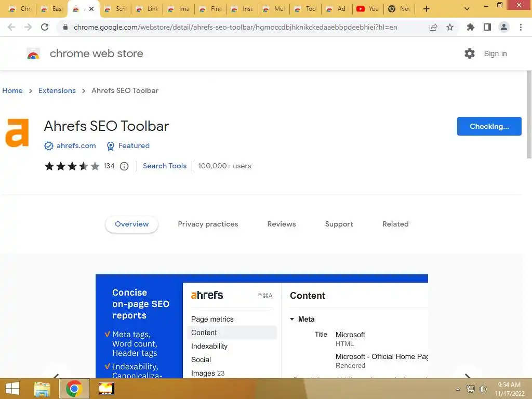Go back with the browser back arrow
532x399 pixels.
(11, 27)
